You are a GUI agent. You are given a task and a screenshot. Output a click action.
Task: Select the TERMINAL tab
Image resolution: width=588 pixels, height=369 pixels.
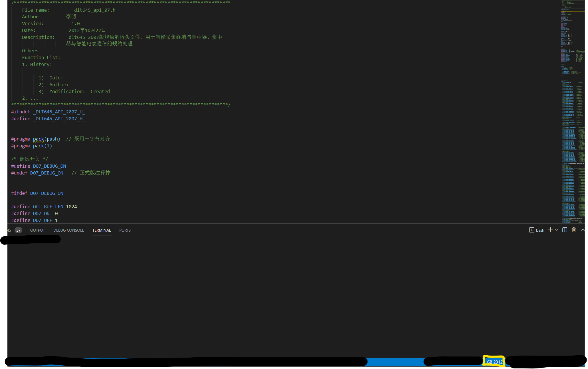pyautogui.click(x=102, y=230)
